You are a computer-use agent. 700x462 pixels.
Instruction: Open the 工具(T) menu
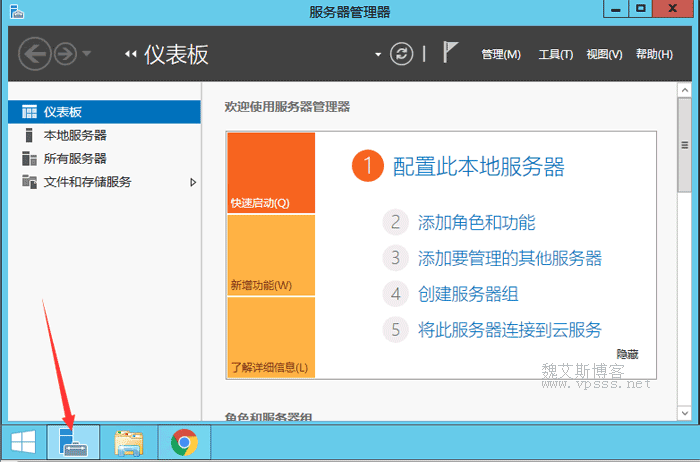pos(555,54)
